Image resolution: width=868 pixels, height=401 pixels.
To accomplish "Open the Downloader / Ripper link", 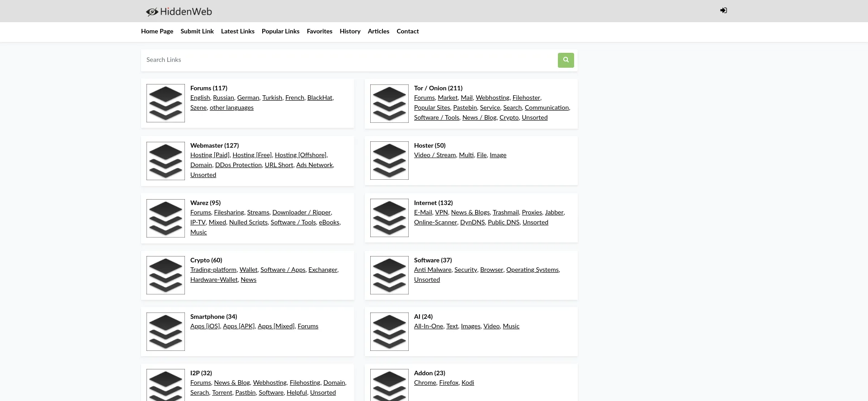I will coord(302,213).
